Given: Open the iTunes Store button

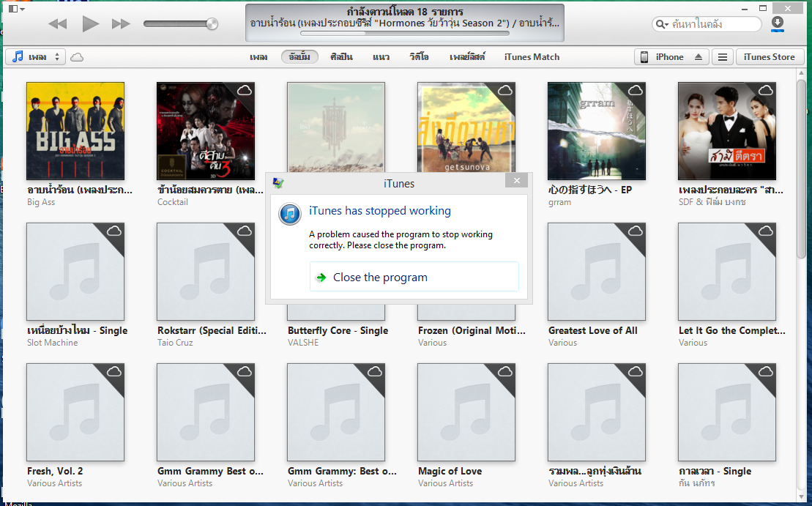Looking at the screenshot, I should pyautogui.click(x=770, y=57).
